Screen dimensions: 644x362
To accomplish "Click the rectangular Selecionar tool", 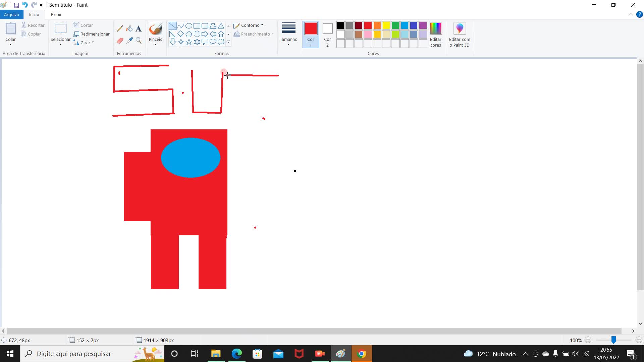I will (60, 28).
